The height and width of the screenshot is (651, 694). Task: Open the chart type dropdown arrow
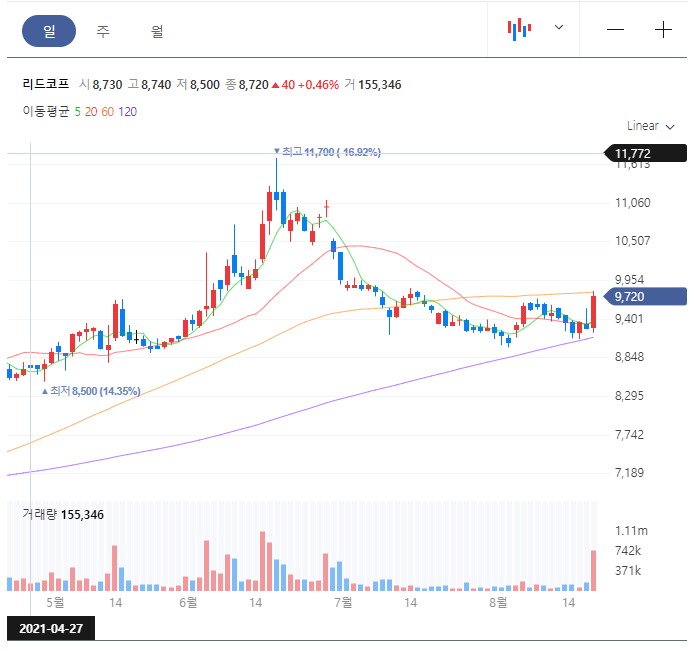point(559,27)
